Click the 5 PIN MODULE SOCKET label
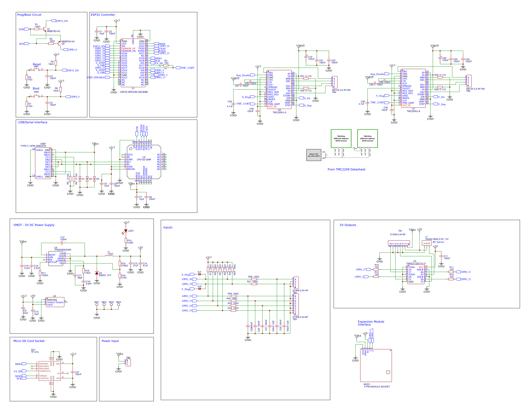Viewport: 532px width, 411px height. [x=377, y=387]
